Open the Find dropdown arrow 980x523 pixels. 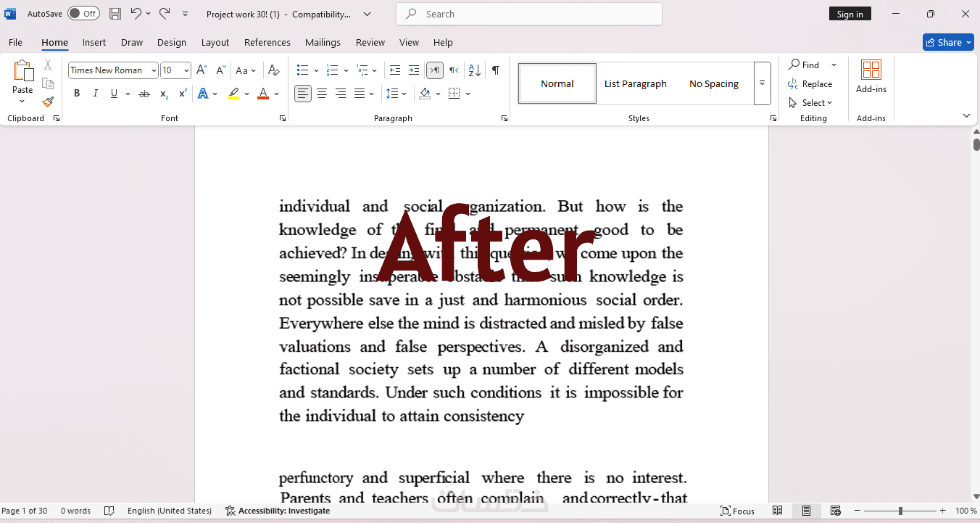(x=834, y=65)
